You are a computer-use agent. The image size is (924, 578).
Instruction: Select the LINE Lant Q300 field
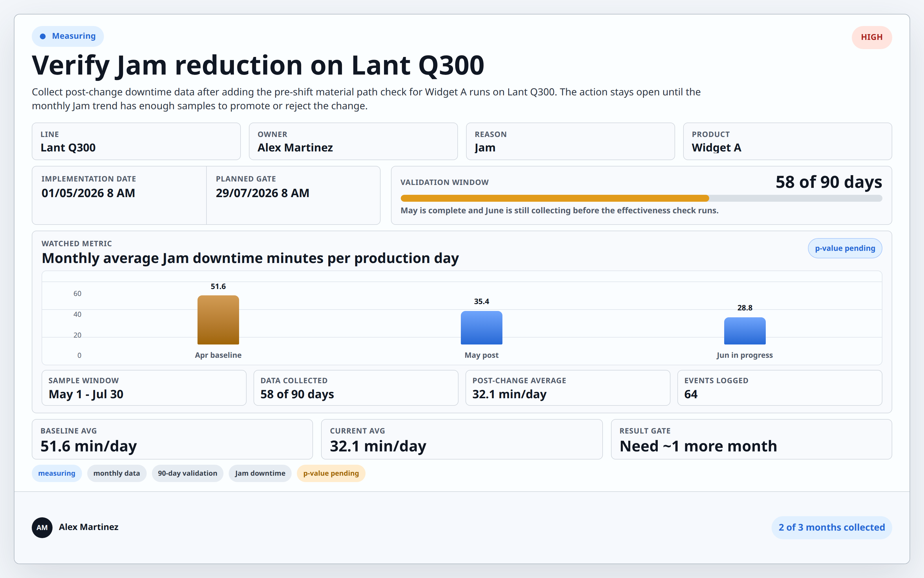tap(136, 141)
